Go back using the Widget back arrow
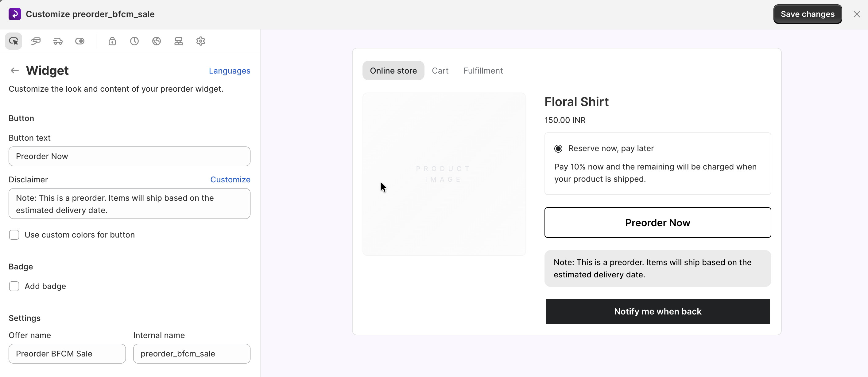 (x=14, y=70)
